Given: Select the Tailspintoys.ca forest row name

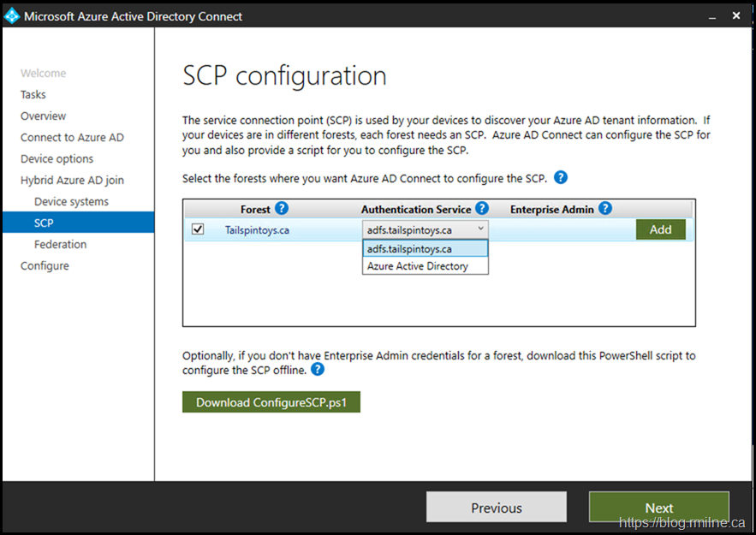Looking at the screenshot, I should click(x=257, y=229).
